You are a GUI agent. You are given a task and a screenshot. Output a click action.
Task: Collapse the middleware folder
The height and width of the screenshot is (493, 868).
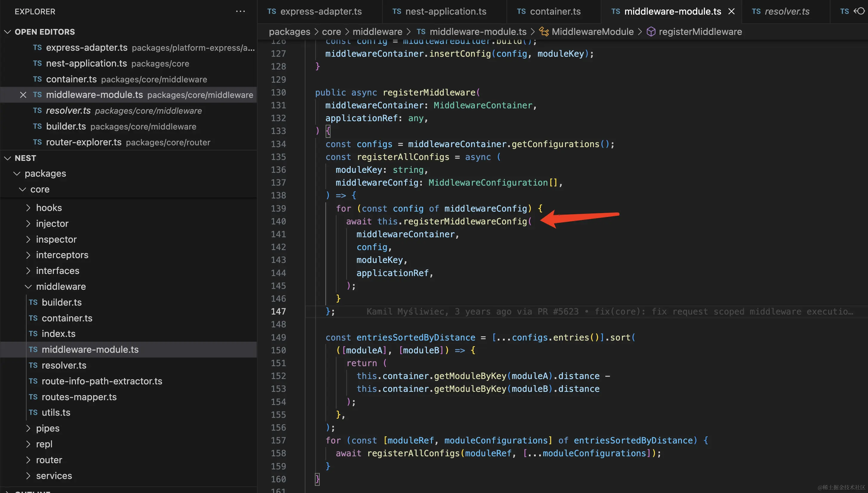[28, 286]
